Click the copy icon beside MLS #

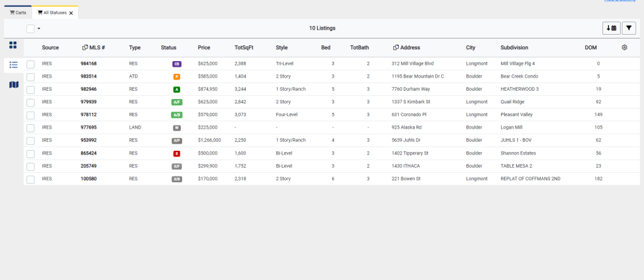click(x=85, y=47)
